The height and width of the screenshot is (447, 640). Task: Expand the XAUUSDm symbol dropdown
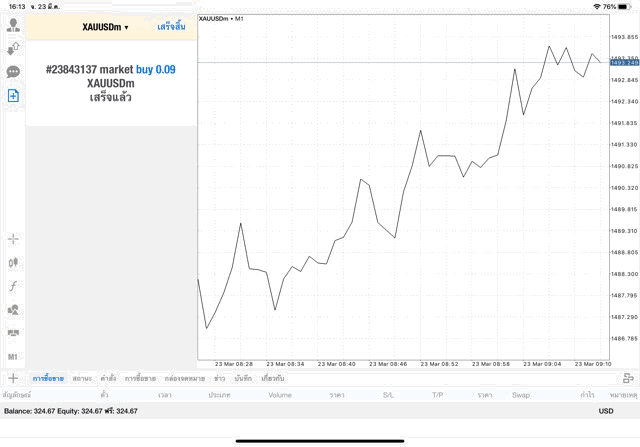(105, 27)
